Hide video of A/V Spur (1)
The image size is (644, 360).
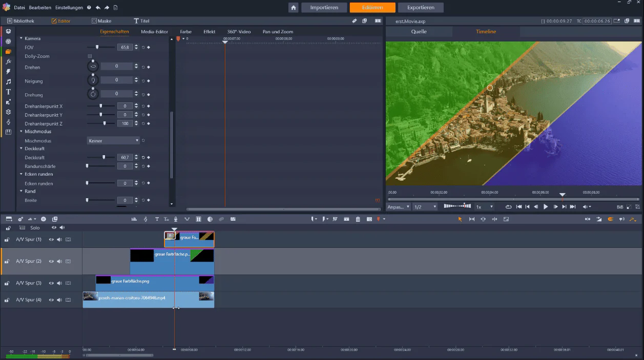click(x=51, y=240)
